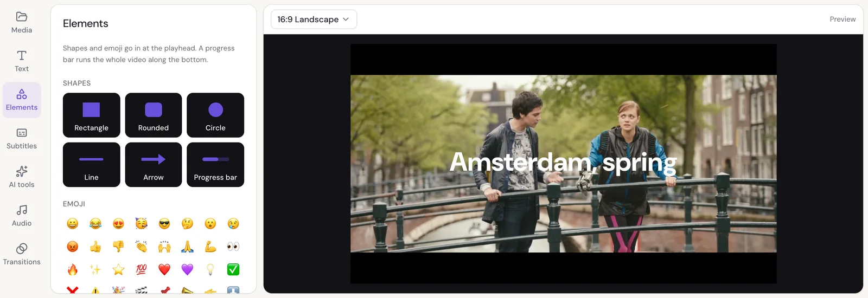Select the 'Amsterdam, spring' title on canvas
The height and width of the screenshot is (298, 868).
(x=563, y=162)
